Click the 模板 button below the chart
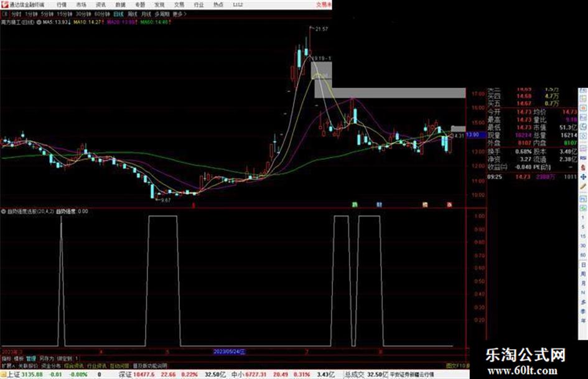 [19, 358]
